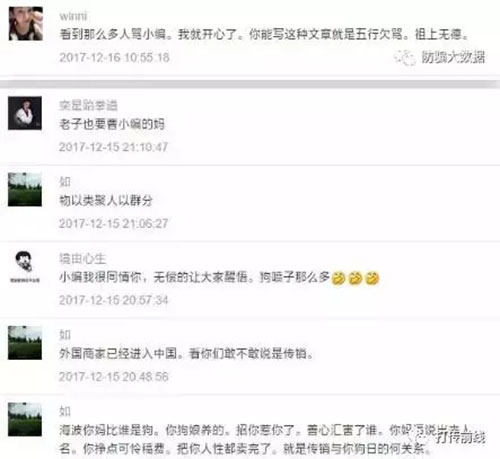This screenshot has width=500, height=459.
Task: Click username above 老子也要 comment
Action: [x=88, y=105]
